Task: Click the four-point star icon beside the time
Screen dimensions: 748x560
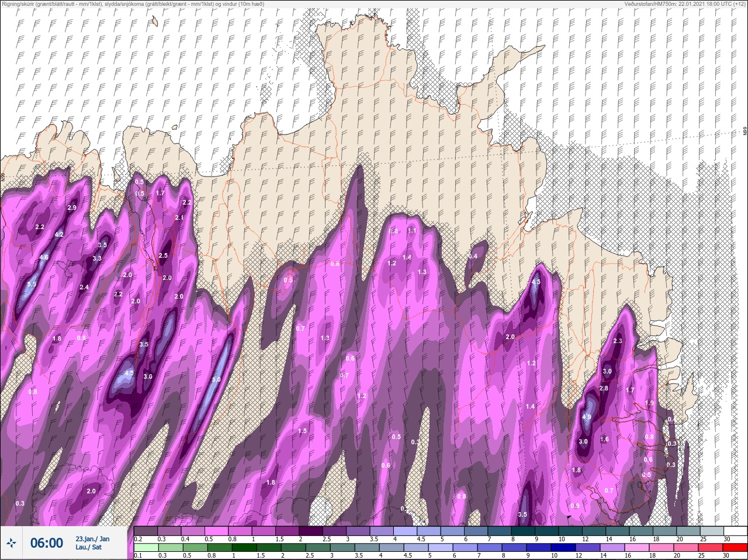Action: pyautogui.click(x=12, y=543)
